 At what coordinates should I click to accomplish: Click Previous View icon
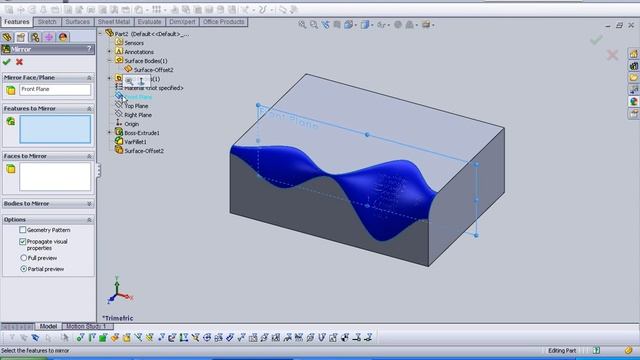325,24
